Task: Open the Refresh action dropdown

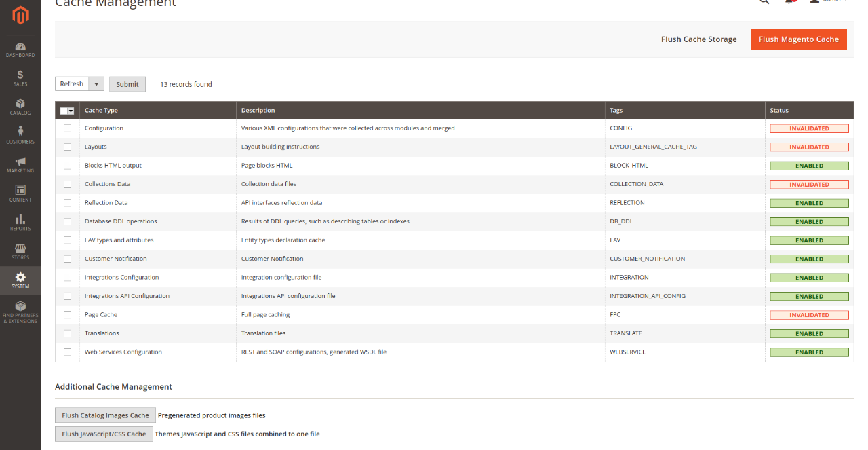Action: [x=79, y=84]
